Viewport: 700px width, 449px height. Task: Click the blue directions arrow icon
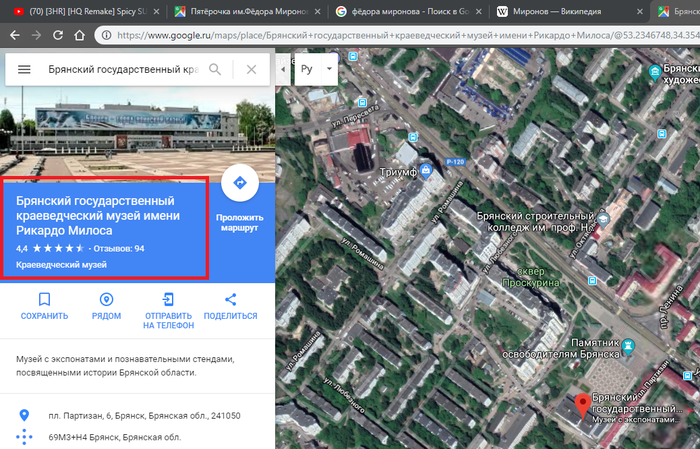(239, 184)
